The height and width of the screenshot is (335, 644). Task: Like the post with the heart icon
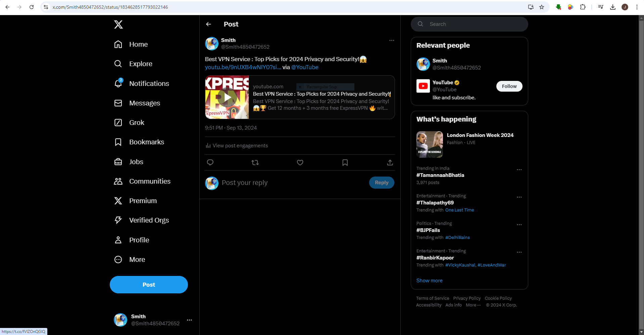point(300,162)
